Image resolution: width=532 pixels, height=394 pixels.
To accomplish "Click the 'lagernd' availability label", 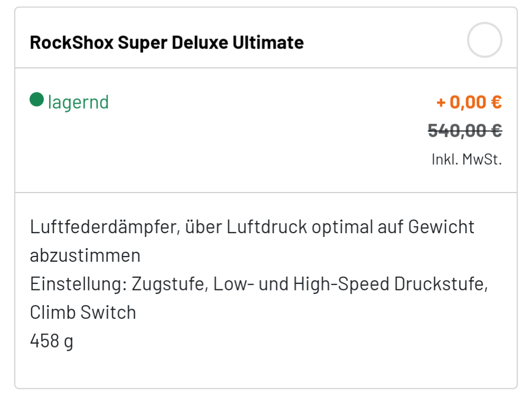I will pos(78,102).
